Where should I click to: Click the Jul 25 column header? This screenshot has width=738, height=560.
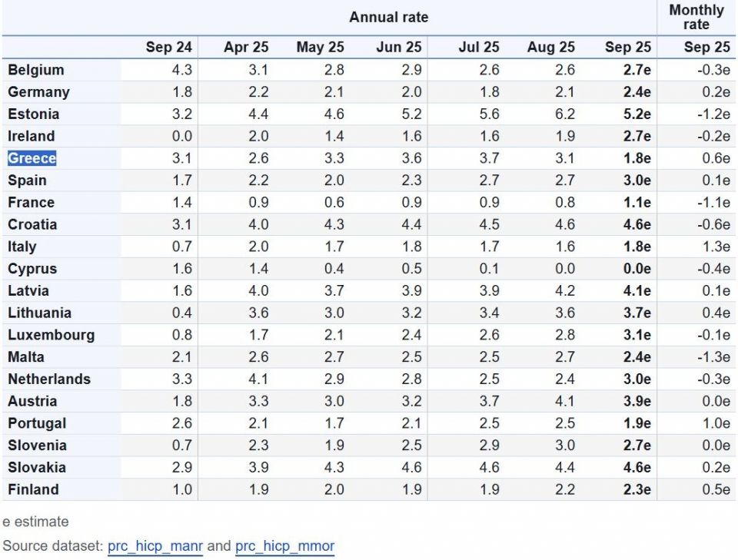(x=479, y=48)
